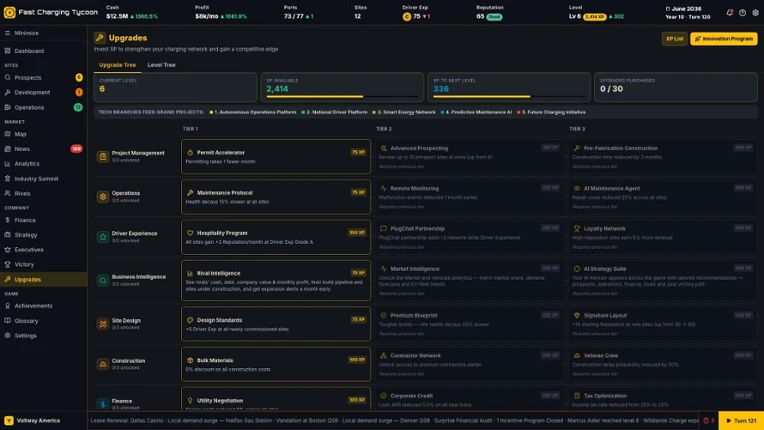Open Finance page in sidebar
The image size is (764, 430).
[43, 220]
